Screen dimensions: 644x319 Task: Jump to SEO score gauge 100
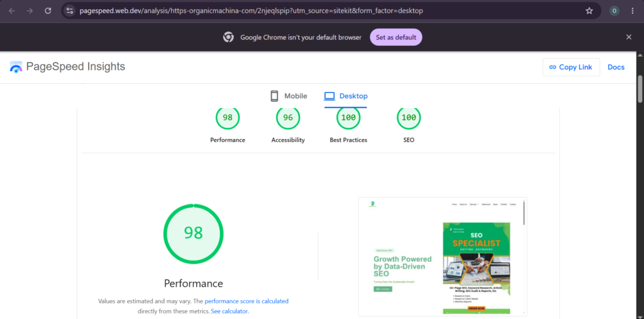409,118
